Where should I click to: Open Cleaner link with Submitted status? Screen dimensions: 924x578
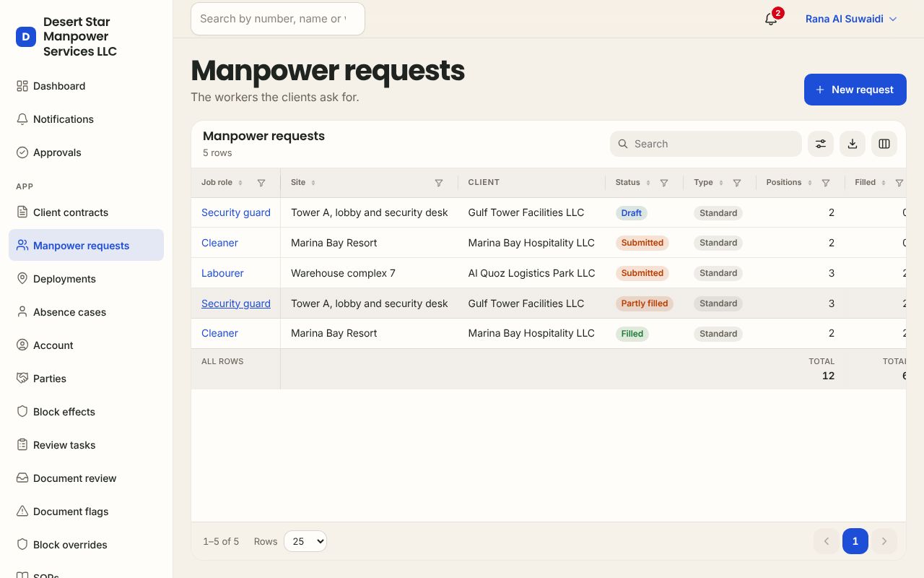click(219, 243)
